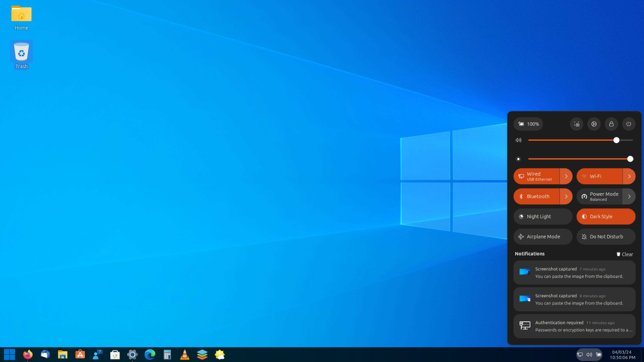Screen dimensions: 644x362
Task: Select the Trash icon on desktop
Action: [21, 55]
